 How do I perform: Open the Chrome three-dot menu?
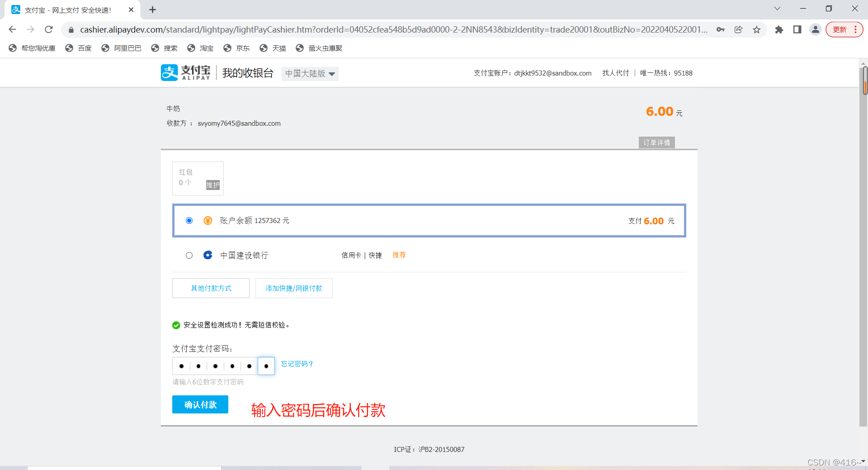click(x=855, y=29)
